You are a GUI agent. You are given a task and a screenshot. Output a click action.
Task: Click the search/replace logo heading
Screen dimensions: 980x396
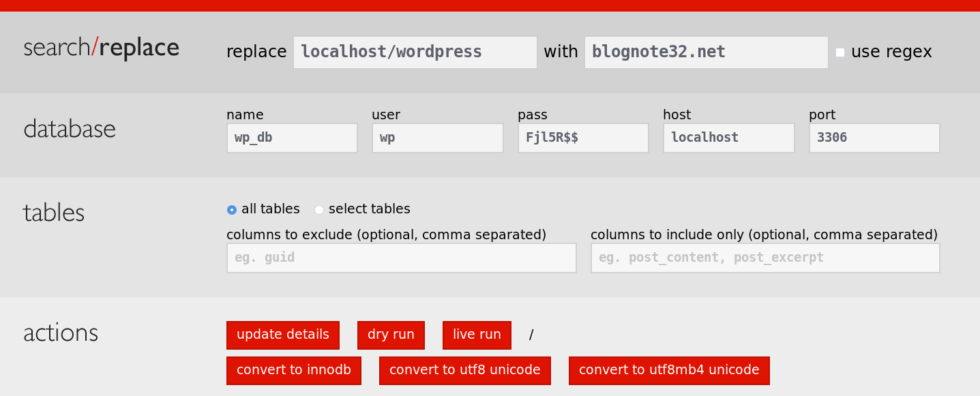102,48
